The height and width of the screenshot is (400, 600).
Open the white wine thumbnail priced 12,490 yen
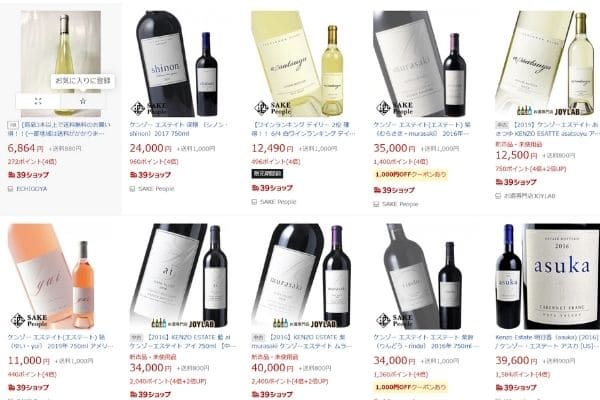[304, 64]
